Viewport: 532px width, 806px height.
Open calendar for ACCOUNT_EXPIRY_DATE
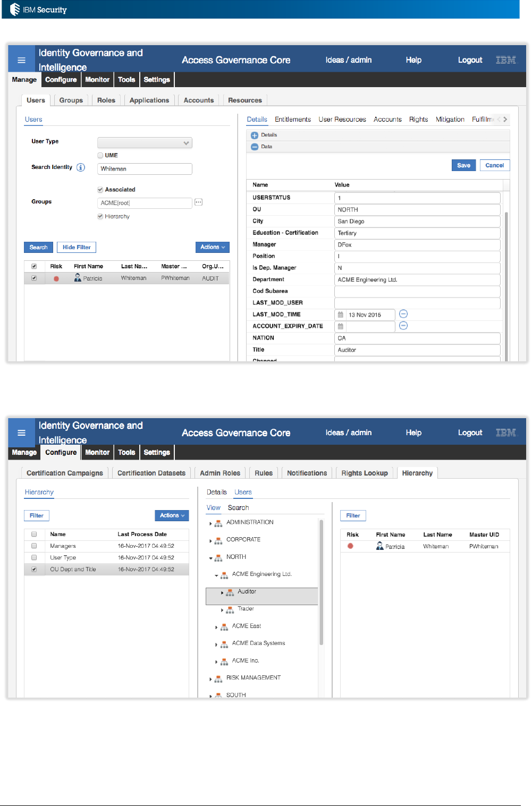pos(341,326)
